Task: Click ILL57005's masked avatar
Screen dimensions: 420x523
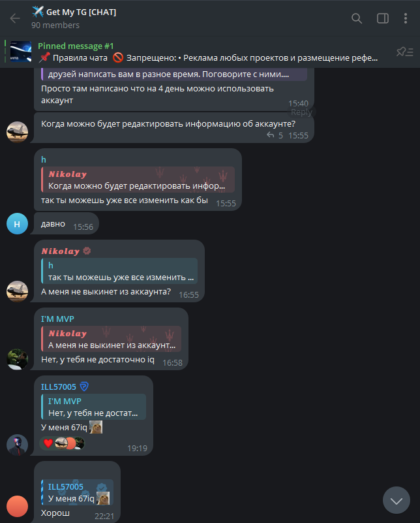Action: coord(18,445)
